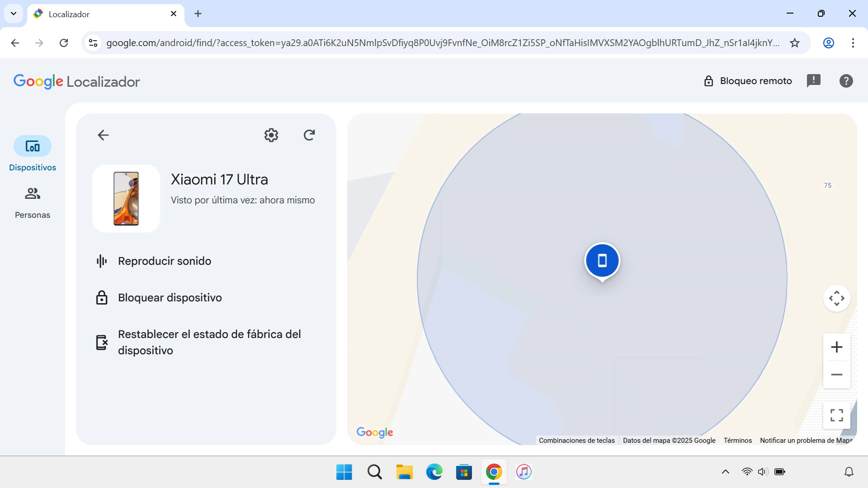
Task: Send feedback via the report icon
Action: click(814, 80)
